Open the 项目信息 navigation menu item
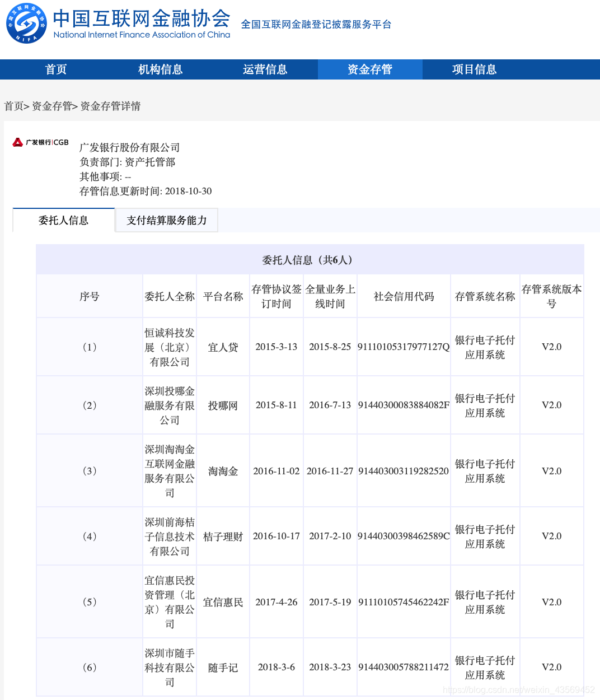The image size is (600, 700). coord(475,69)
